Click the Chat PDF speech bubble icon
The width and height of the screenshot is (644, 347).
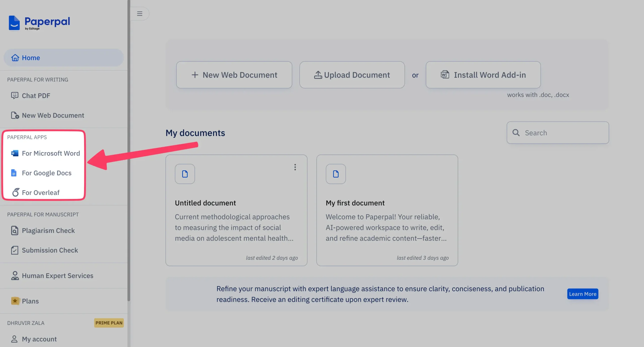coord(15,95)
